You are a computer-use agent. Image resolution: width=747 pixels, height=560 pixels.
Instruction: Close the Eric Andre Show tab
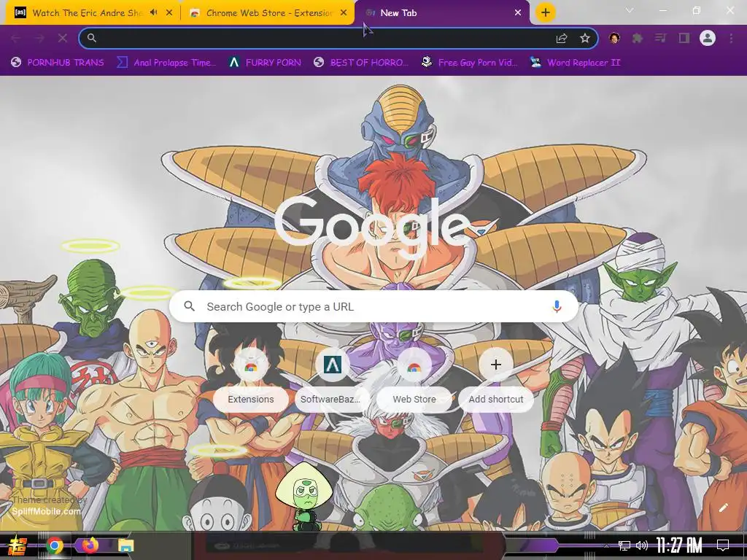pyautogui.click(x=169, y=13)
